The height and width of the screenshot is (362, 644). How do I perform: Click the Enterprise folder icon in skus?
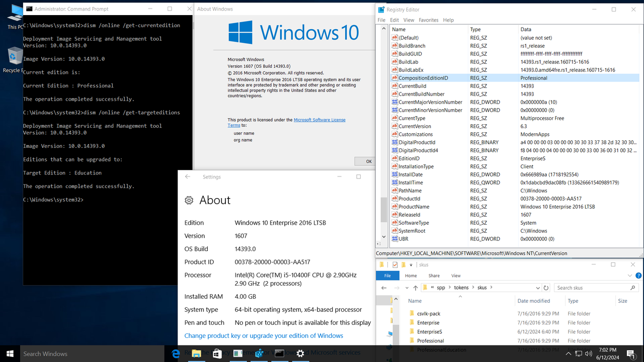[413, 323]
